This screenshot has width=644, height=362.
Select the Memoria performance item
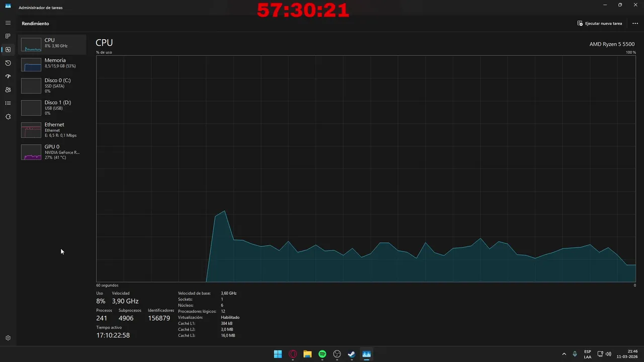[x=52, y=64]
